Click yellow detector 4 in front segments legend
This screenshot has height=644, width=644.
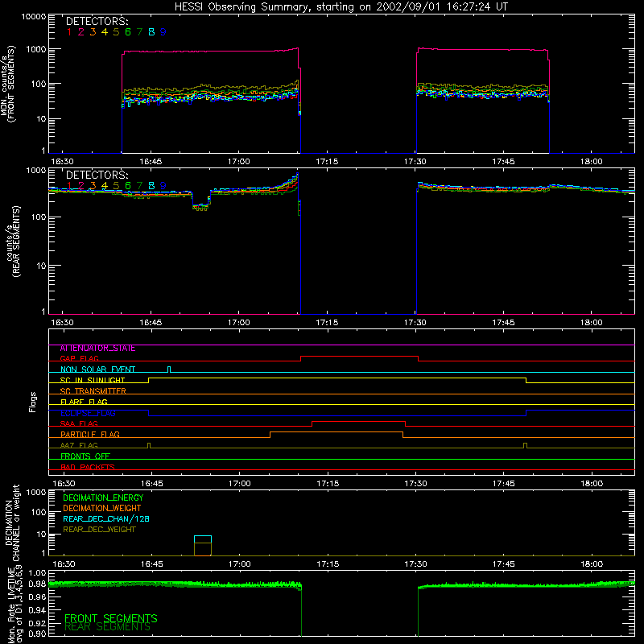point(105,31)
